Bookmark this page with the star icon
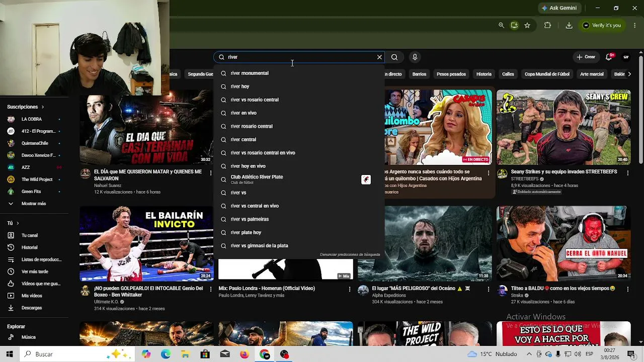 coord(527,25)
